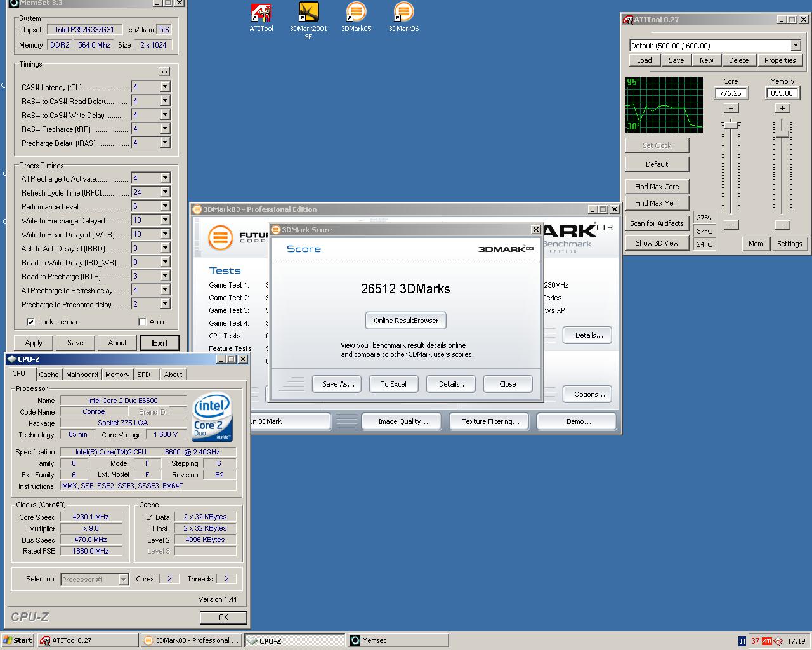The image size is (812, 650).
Task: Switch to the Memory tab in CPU-Z
Action: pos(117,375)
